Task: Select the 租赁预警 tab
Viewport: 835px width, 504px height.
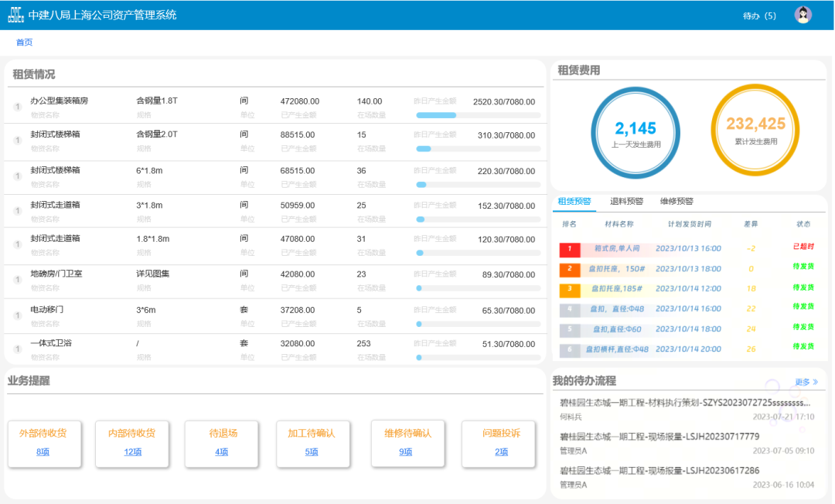Action: click(574, 202)
